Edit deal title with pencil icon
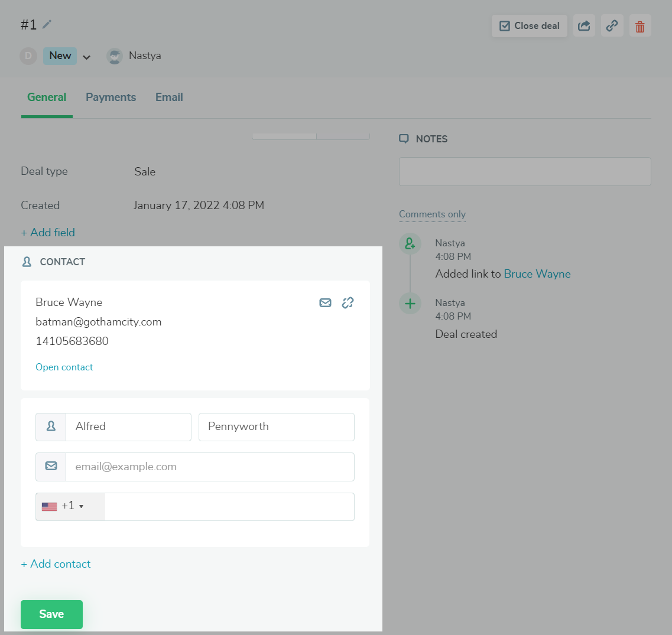The width and height of the screenshot is (672, 635). [x=47, y=24]
